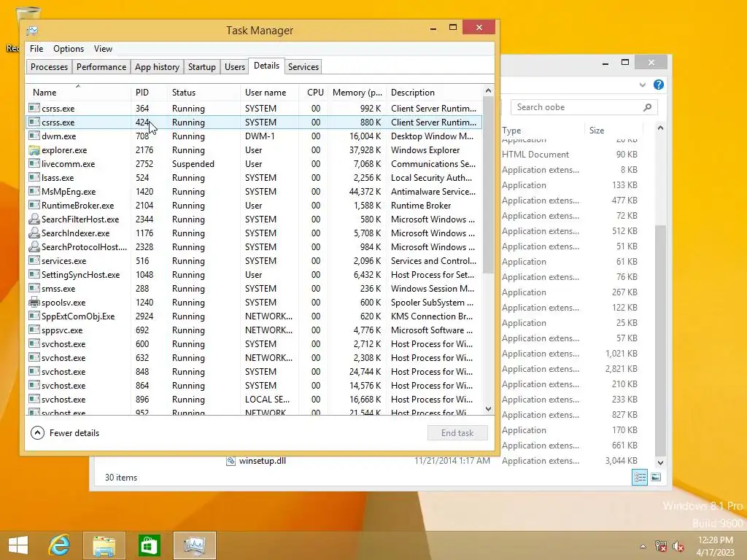
Task: Open the File menu
Action: pos(36,49)
